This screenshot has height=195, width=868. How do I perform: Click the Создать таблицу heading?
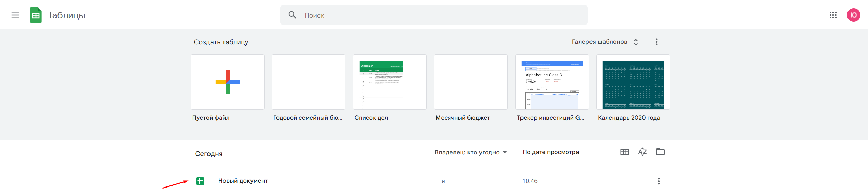point(221,42)
